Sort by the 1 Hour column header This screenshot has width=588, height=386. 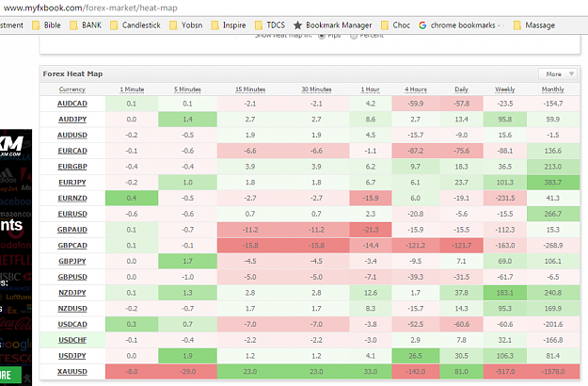(x=370, y=89)
